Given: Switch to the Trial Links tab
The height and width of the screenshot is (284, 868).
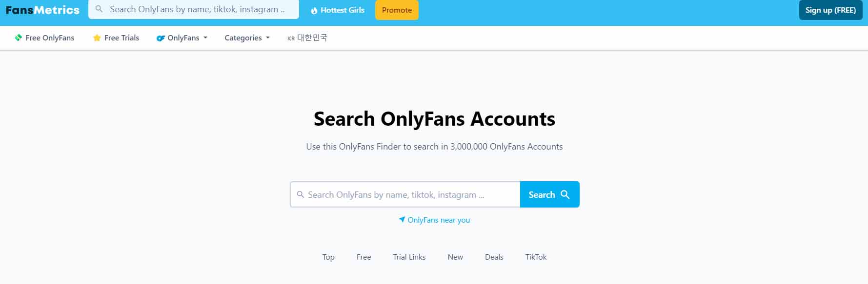Looking at the screenshot, I should [409, 257].
